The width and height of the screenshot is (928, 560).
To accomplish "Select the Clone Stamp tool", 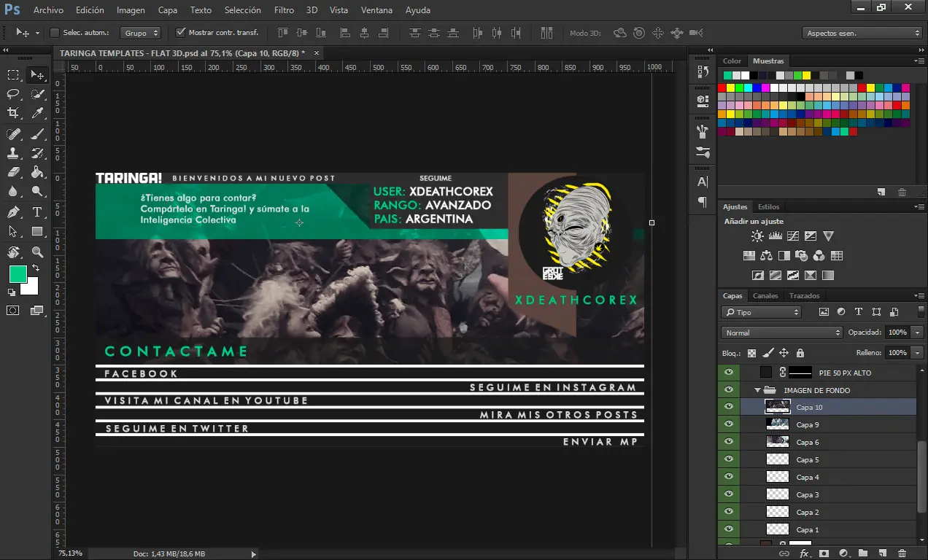I will [x=13, y=153].
